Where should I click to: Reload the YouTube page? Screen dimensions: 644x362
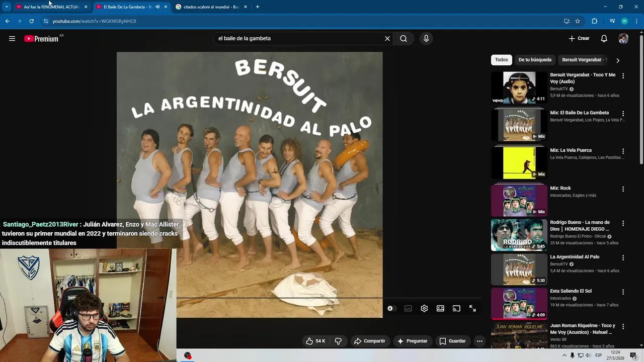(x=31, y=21)
